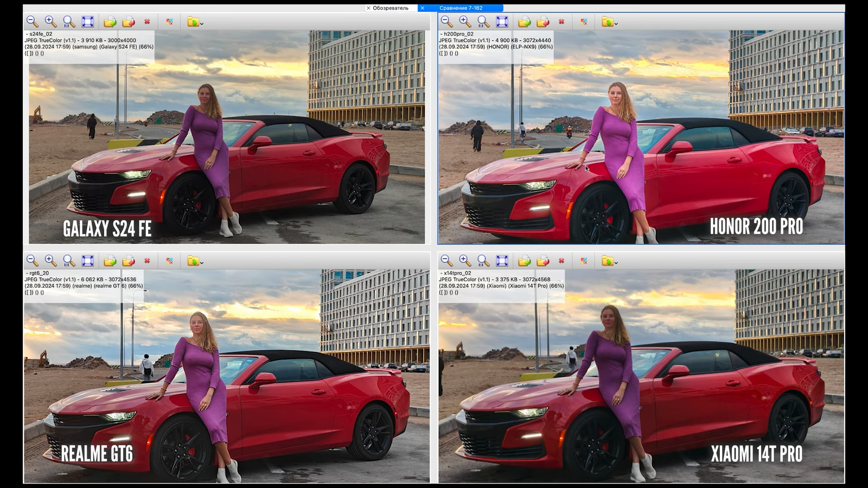This screenshot has width=868, height=488.
Task: Zoom out in the Xiaomi 14T Pro pane
Action: click(x=446, y=261)
